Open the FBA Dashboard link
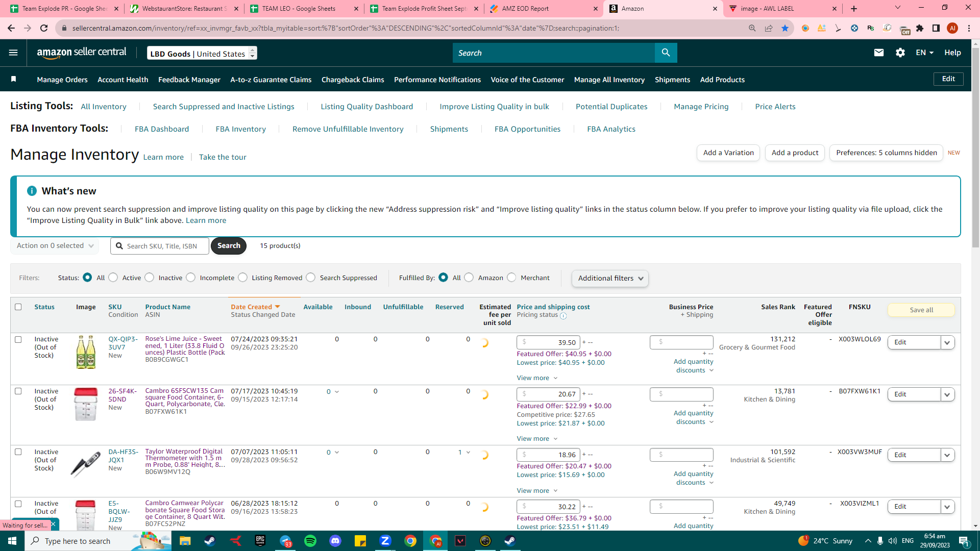This screenshot has width=980, height=551. [x=162, y=129]
